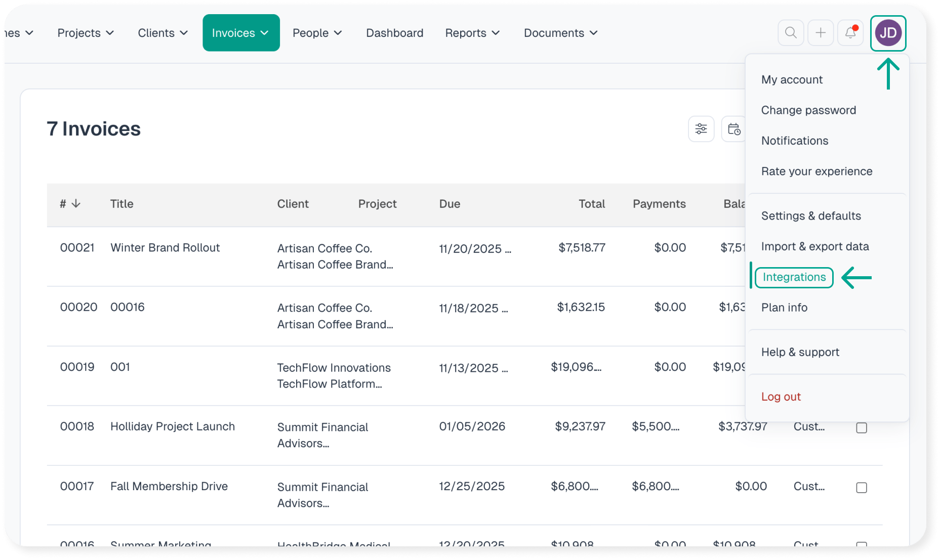Click the JD user avatar
This screenshot has width=940, height=560.
point(888,33)
